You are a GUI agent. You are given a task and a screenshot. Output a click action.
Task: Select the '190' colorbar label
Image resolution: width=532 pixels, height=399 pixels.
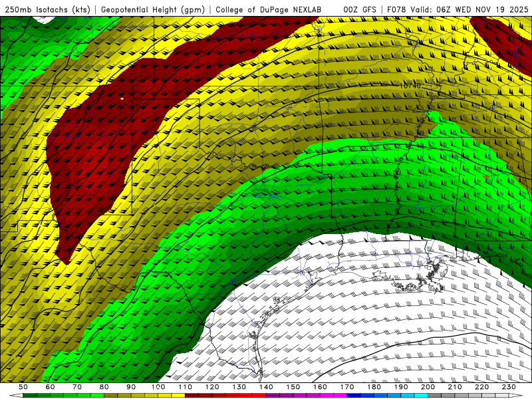401,387
